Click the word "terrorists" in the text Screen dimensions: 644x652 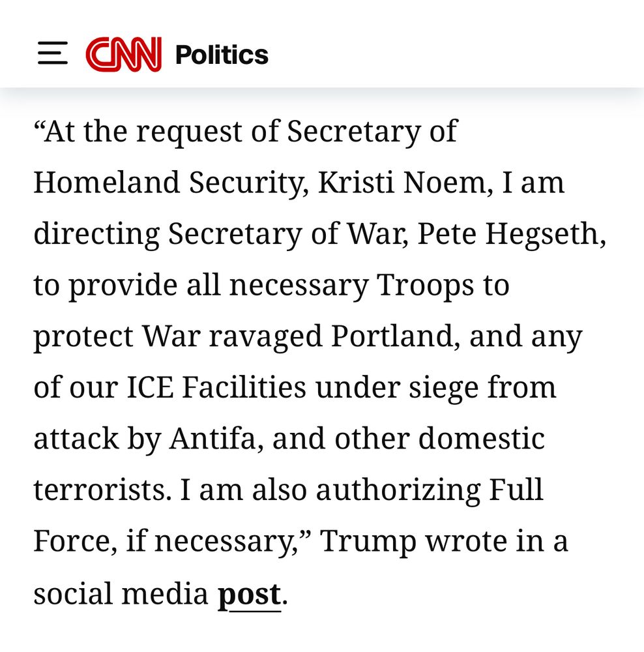point(102,490)
